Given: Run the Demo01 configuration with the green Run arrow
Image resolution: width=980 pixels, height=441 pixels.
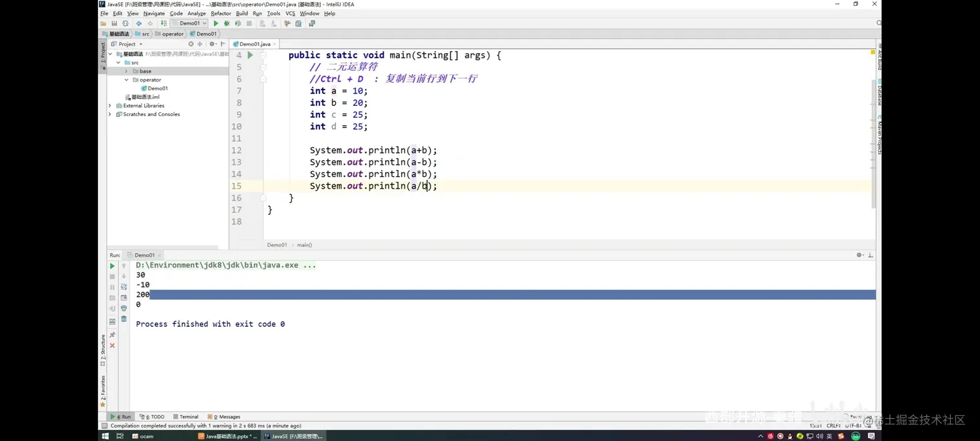Looking at the screenshot, I should pyautogui.click(x=216, y=23).
